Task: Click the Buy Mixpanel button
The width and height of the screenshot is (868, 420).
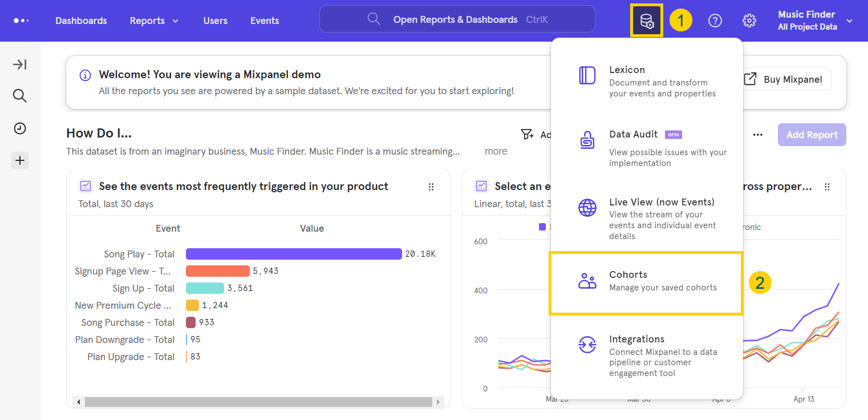Action: tap(785, 79)
